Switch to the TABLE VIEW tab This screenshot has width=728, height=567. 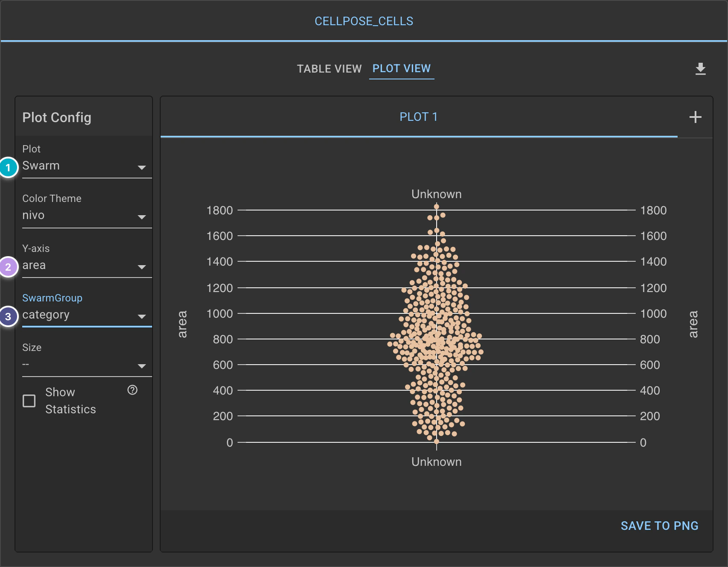pos(329,69)
